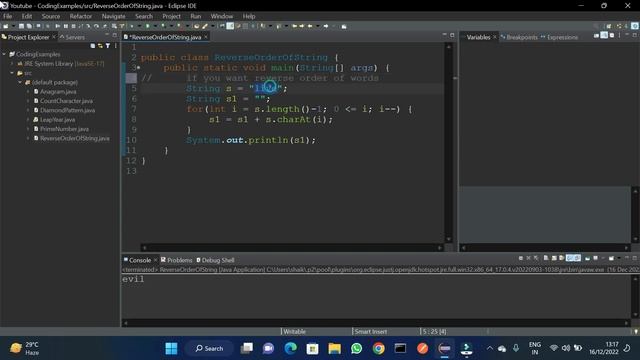
Task: Toggle Link with Editor in Project Explorer
Action: (100, 46)
